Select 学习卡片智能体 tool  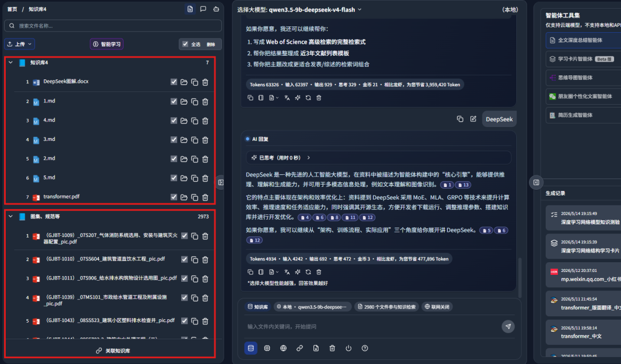584,59
